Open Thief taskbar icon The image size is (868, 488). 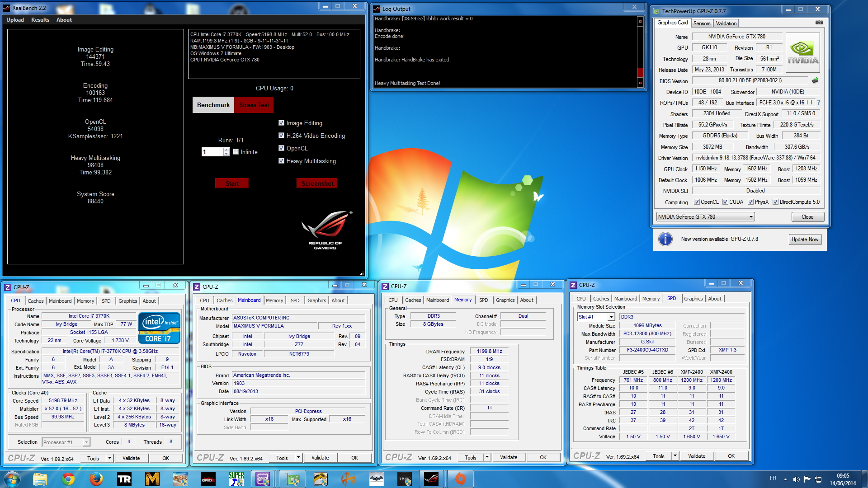pos(405,479)
